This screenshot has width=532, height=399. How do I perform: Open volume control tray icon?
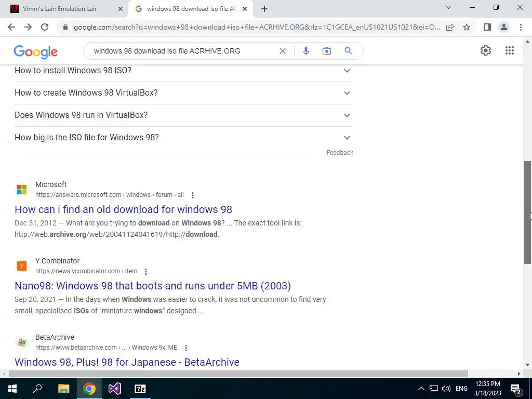click(446, 389)
